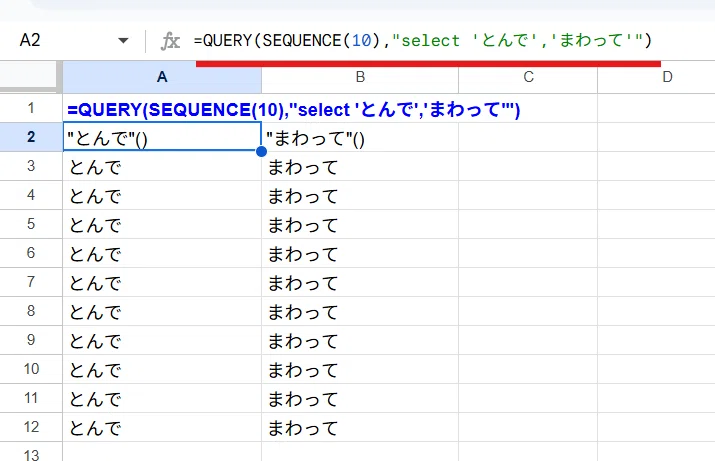Click とんで in row 4
This screenshot has width=715, height=461.
tap(95, 197)
